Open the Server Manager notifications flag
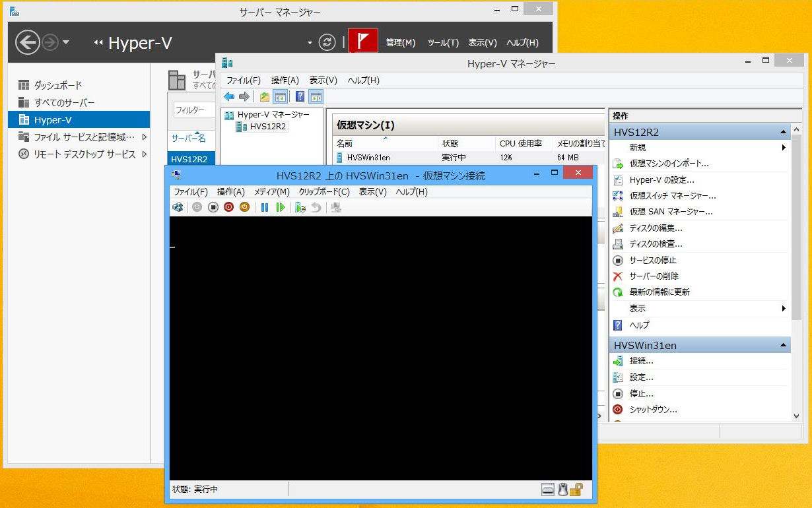The image size is (812, 508). point(363,40)
